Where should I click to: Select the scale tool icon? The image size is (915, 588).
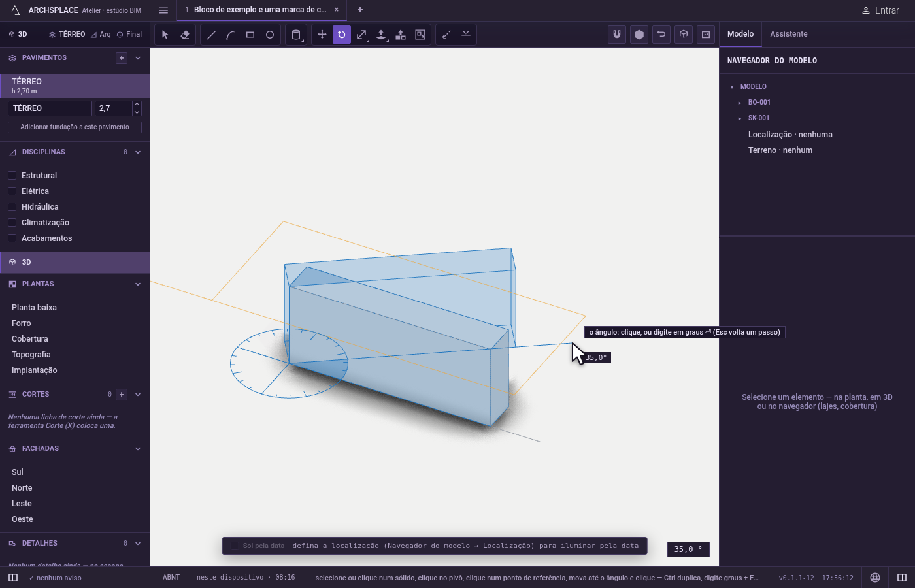coord(361,35)
